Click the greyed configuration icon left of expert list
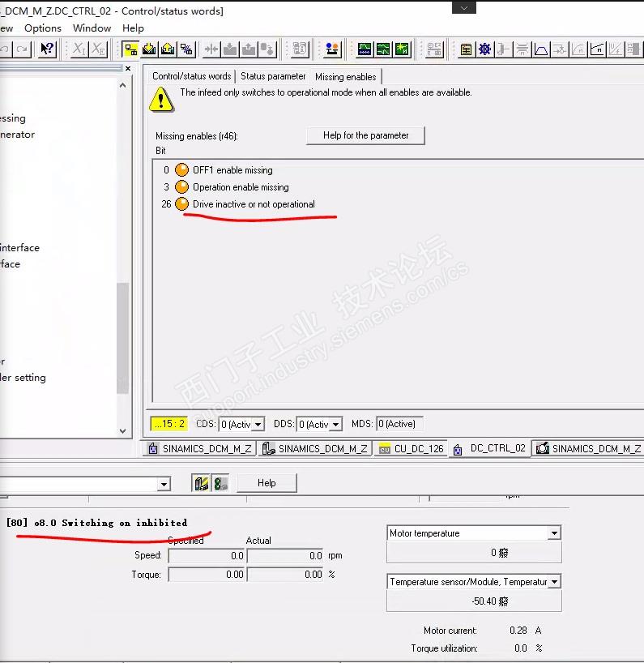This screenshot has height=663, width=644. pos(434,49)
